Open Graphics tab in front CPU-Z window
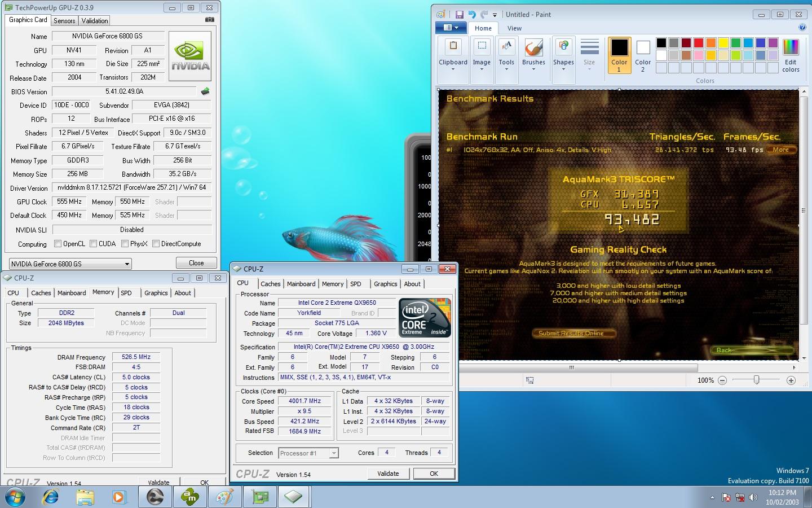This screenshot has height=508, width=812. (x=386, y=284)
